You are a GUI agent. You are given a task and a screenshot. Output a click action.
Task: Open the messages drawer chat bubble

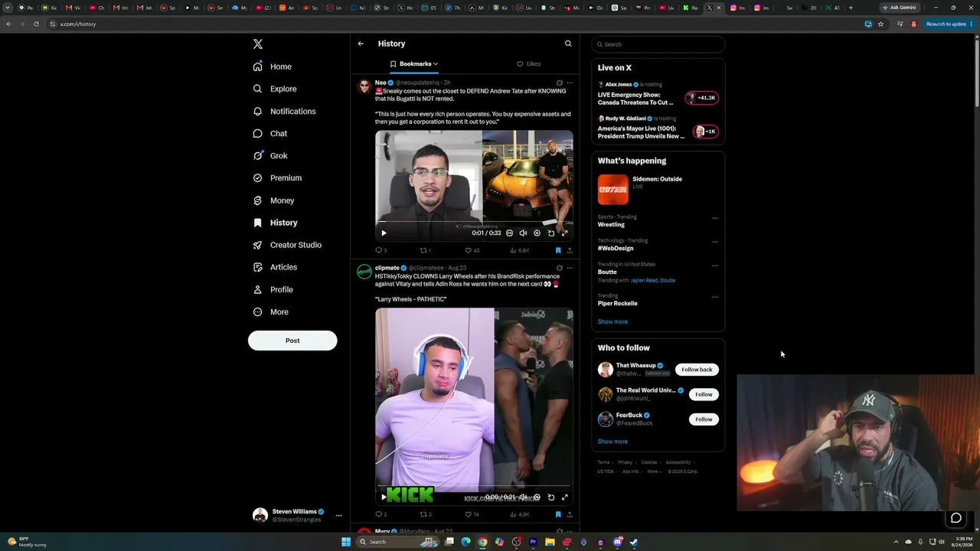(x=956, y=518)
